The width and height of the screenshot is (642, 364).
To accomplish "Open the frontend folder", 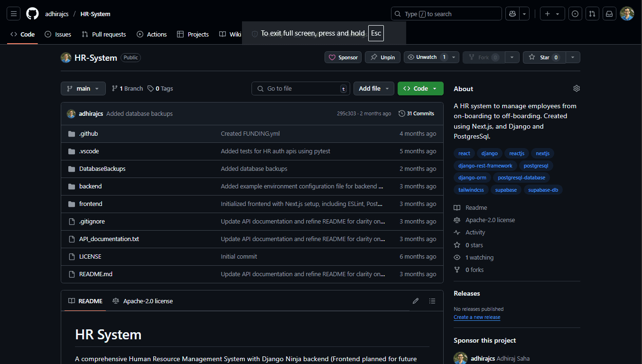I will [91, 204].
